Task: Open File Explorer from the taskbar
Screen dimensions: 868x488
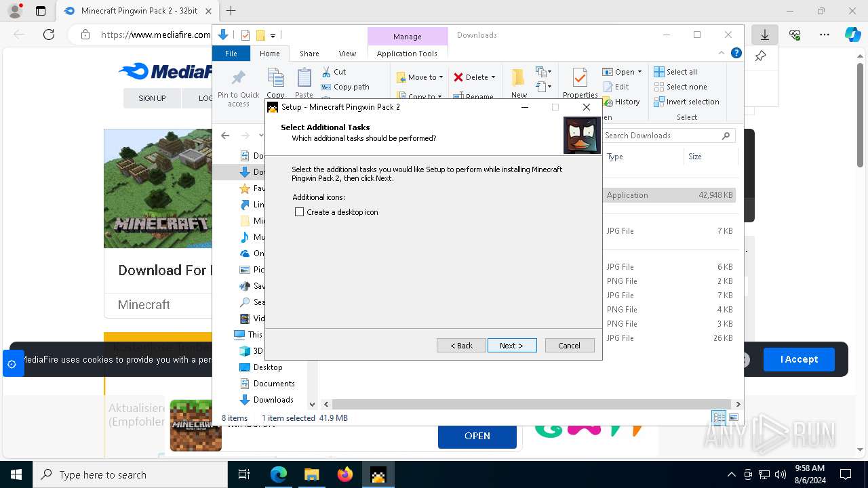Action: click(312, 474)
